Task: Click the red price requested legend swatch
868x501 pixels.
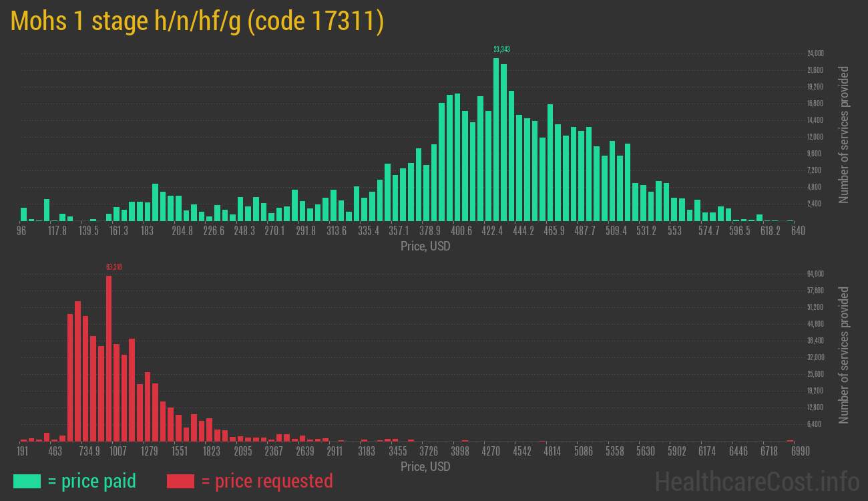Action: tap(180, 481)
